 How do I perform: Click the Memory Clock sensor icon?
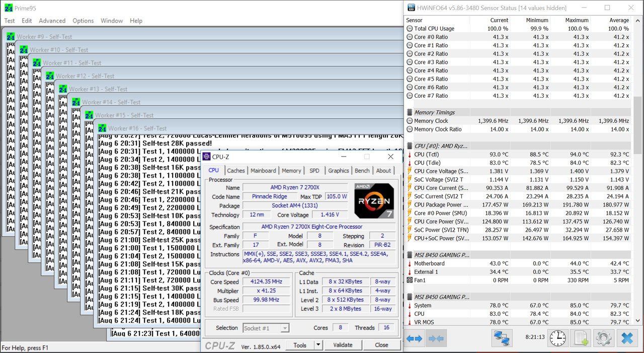[x=410, y=121]
